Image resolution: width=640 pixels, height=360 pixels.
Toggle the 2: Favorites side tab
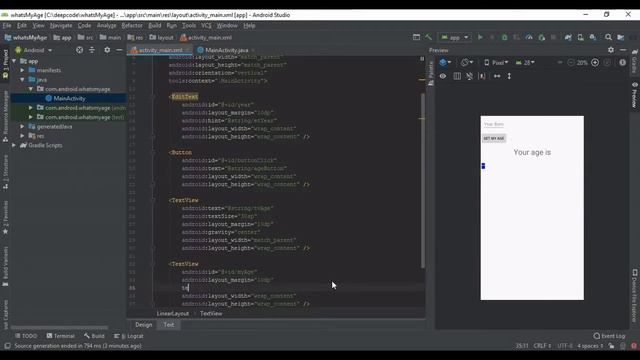[x=5, y=218]
